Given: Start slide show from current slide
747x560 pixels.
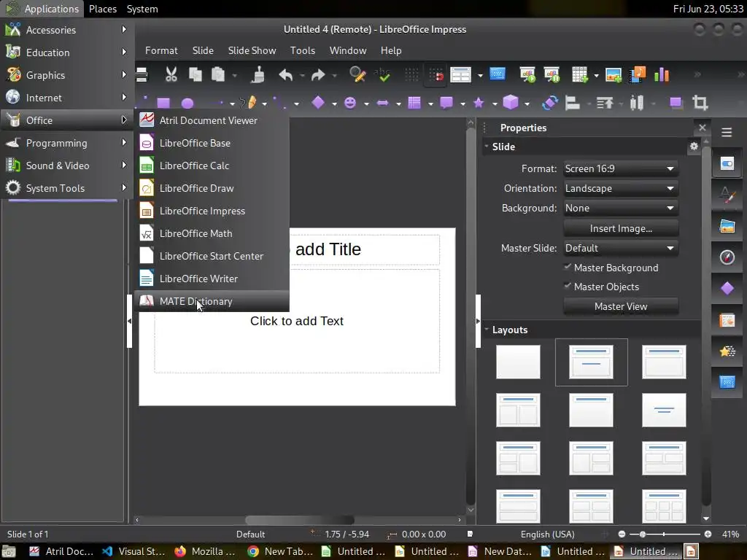Looking at the screenshot, I should (551, 75).
